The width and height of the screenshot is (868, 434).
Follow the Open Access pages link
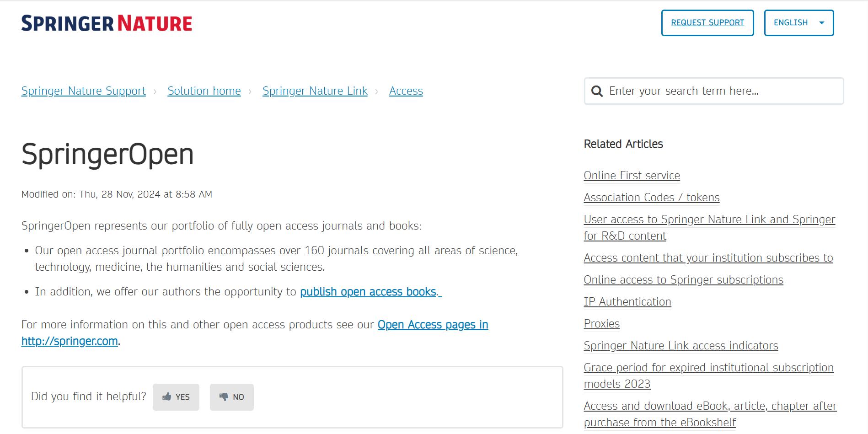coord(433,325)
